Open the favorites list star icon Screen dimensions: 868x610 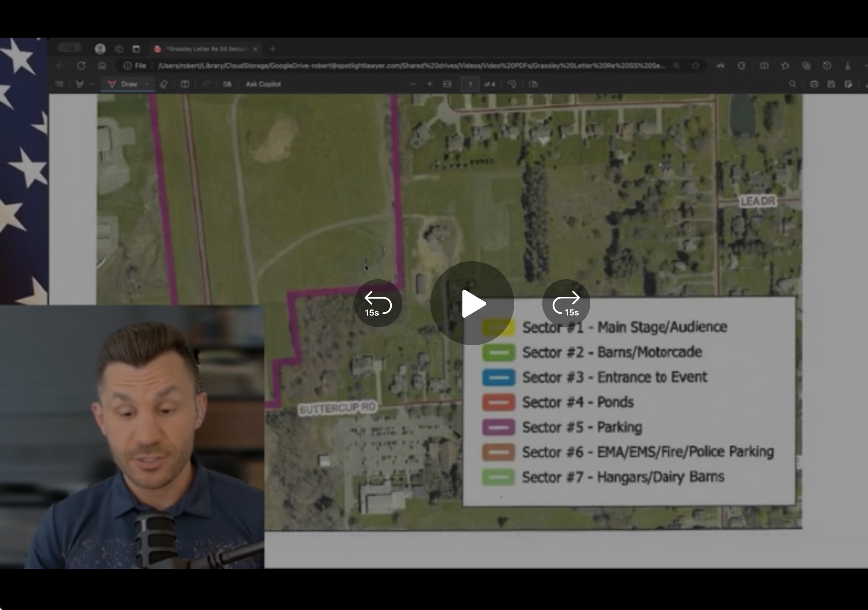point(785,66)
